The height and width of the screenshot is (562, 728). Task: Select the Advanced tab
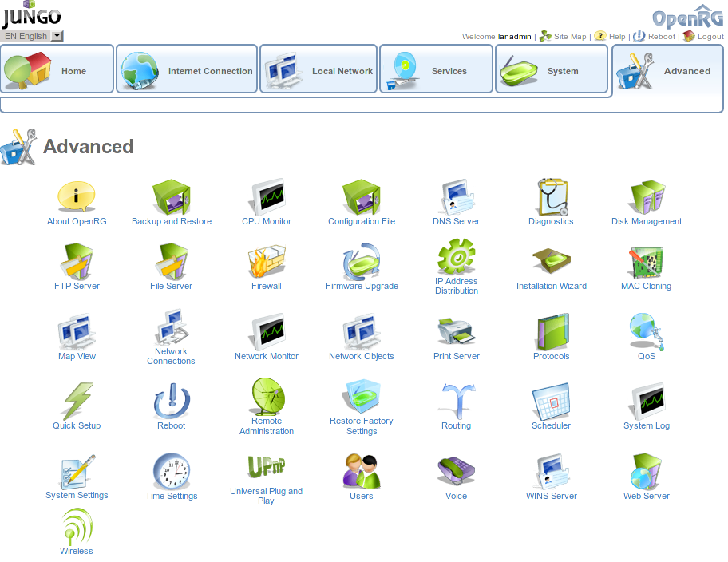667,70
